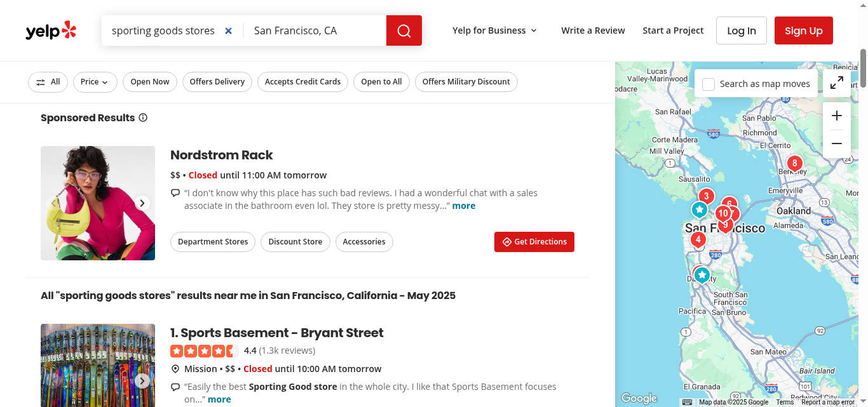Viewport: 868px width, 407px height.
Task: Select the Department Stores tag
Action: tap(213, 242)
